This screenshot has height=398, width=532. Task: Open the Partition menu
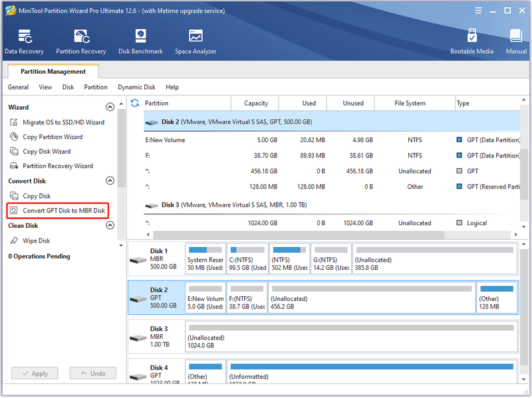pyautogui.click(x=96, y=87)
